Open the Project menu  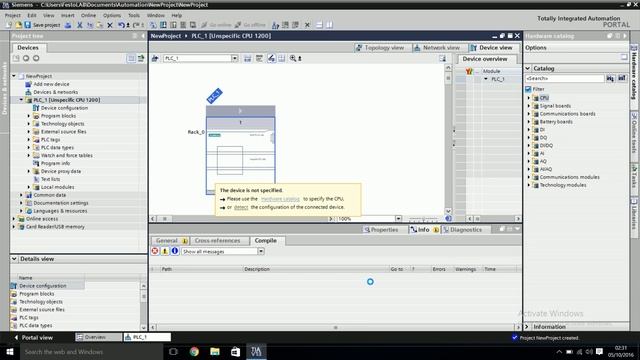click(x=13, y=15)
